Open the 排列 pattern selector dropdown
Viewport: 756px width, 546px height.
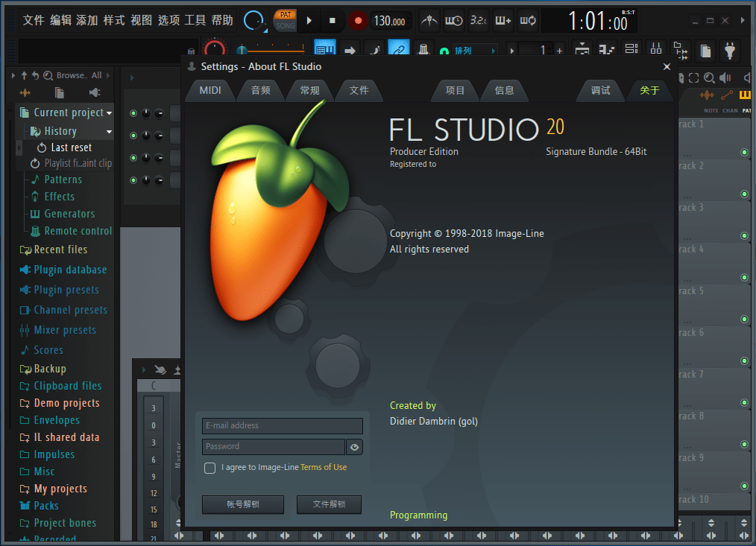474,50
